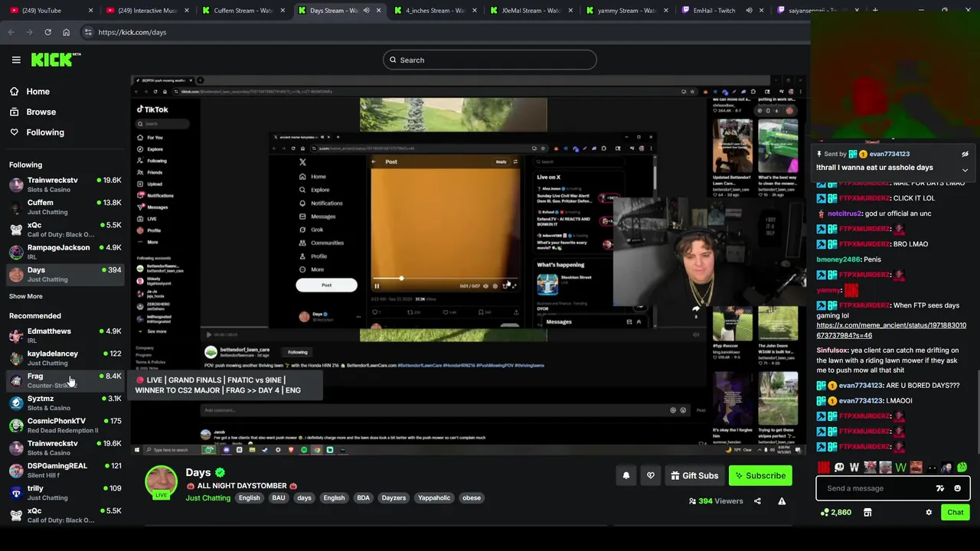Insert the green W emote

point(901,467)
